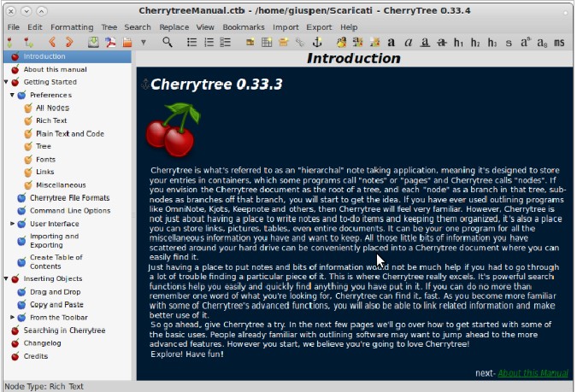
Task: Select Command Line Options node
Action: pos(70,211)
